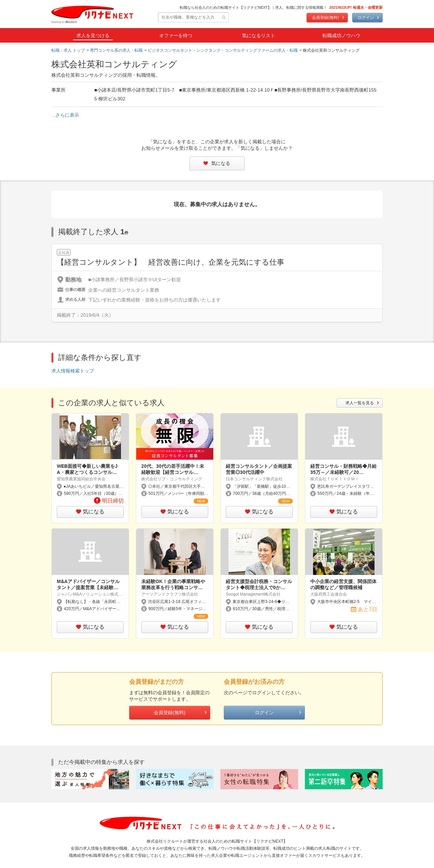Toggle 気になる on リブ・コンサルティング card
The image size is (434, 868).
[175, 512]
